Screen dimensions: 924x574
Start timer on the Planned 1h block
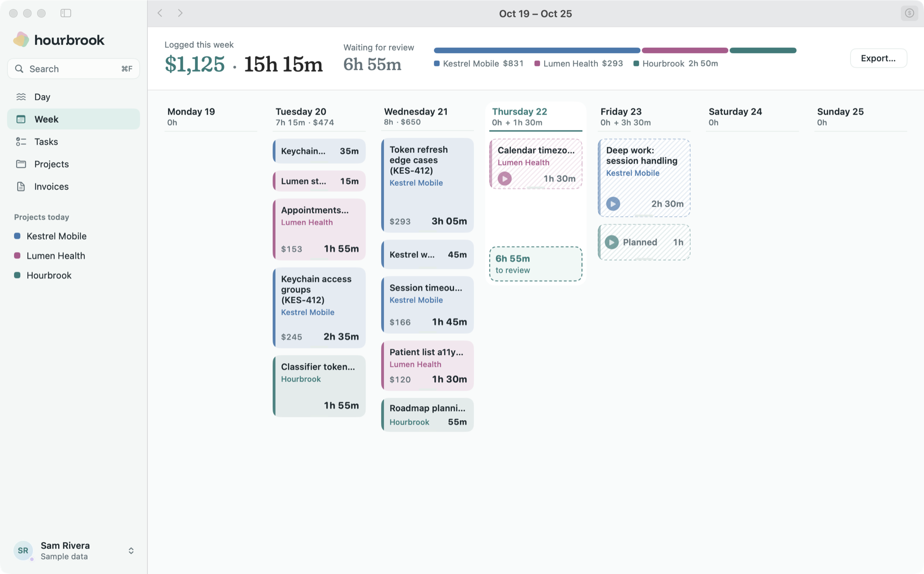coord(612,242)
